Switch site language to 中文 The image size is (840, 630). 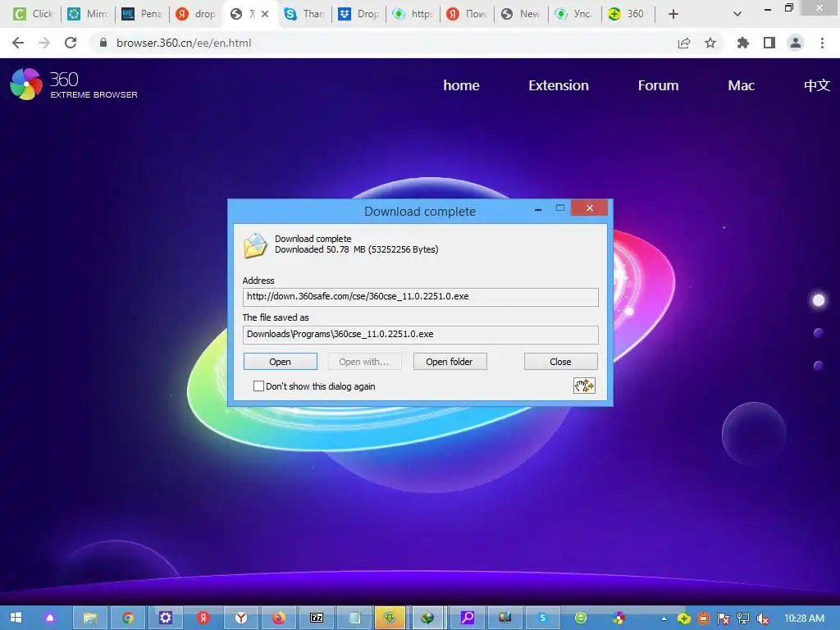point(816,85)
